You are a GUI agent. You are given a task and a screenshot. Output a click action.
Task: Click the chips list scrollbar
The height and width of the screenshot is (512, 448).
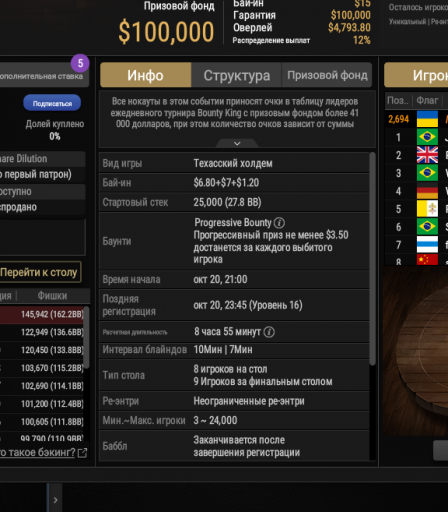pos(86,337)
